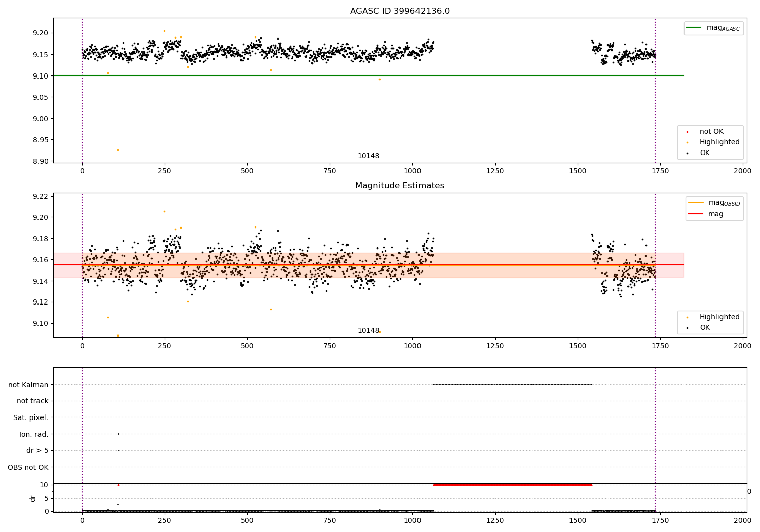Click the 1750 x-axis tick under bottom plot

point(660,520)
